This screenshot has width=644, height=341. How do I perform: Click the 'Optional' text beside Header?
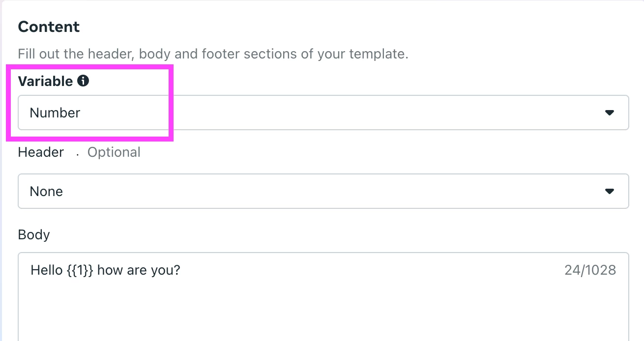coord(114,152)
